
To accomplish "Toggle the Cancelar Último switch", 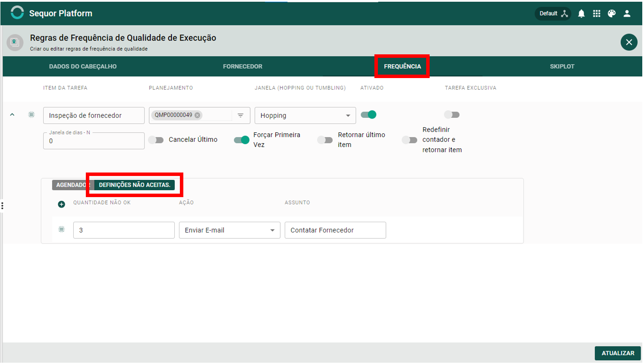I will (156, 140).
